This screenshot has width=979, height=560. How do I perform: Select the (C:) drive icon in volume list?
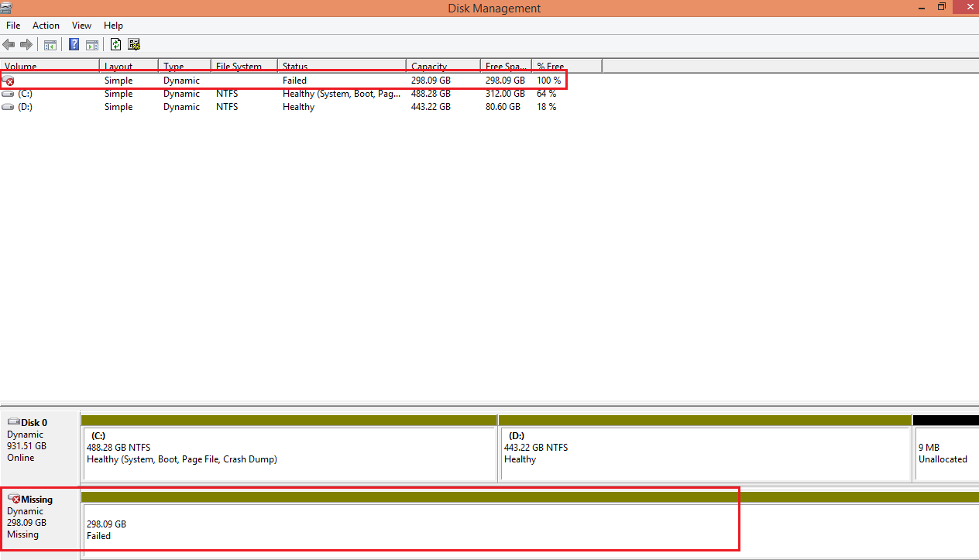point(8,94)
